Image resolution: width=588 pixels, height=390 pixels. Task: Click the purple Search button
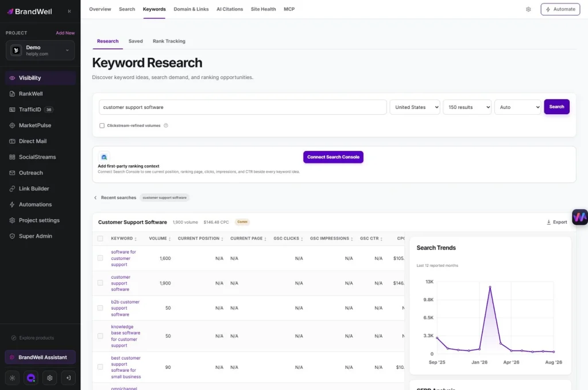[556, 107]
